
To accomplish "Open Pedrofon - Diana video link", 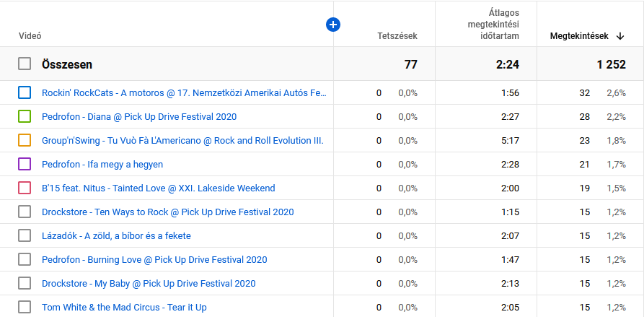I will click(x=138, y=116).
